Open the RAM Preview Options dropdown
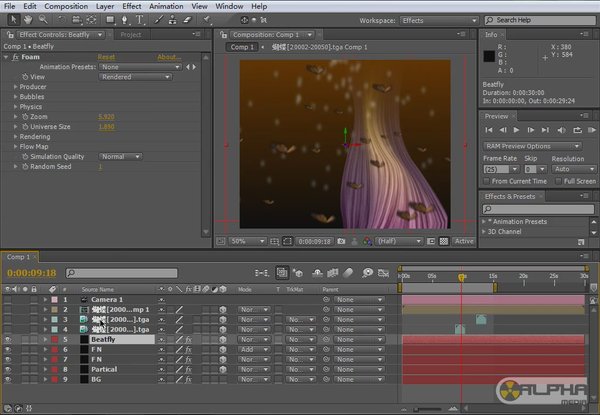 tap(532, 145)
